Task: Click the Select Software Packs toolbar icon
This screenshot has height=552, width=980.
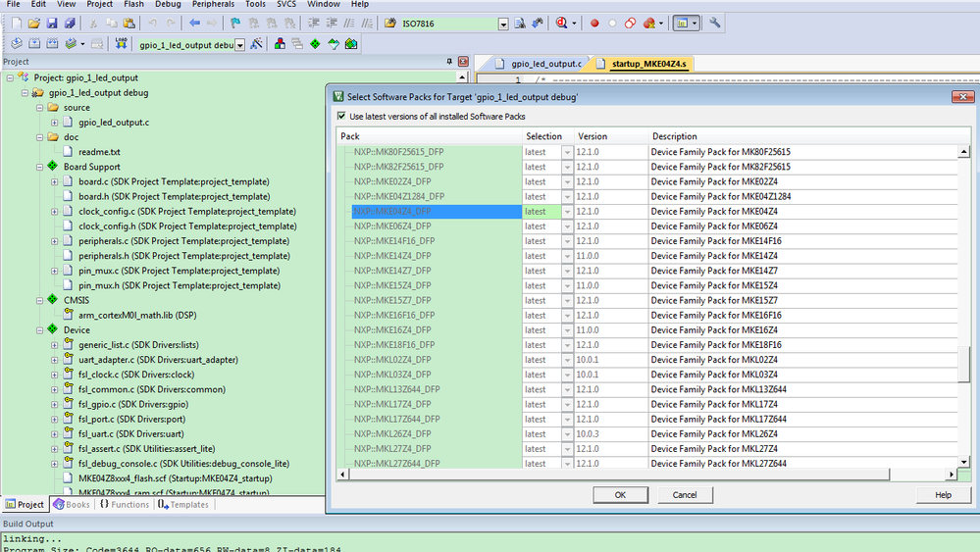Action: tap(334, 44)
